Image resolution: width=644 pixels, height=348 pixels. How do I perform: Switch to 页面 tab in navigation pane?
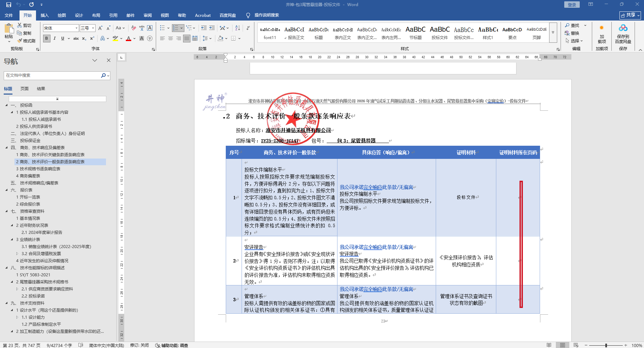24,89
